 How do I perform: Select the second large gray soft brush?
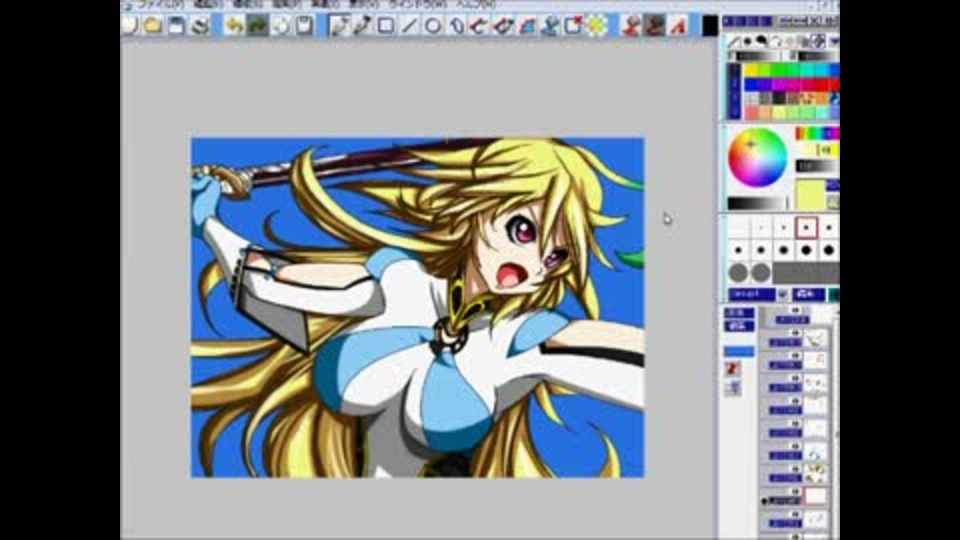coord(761,272)
